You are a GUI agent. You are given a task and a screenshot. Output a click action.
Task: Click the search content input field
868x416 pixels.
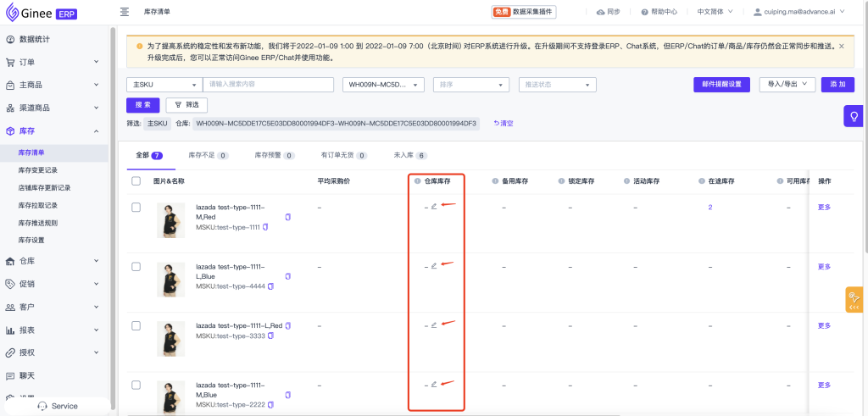(x=270, y=85)
